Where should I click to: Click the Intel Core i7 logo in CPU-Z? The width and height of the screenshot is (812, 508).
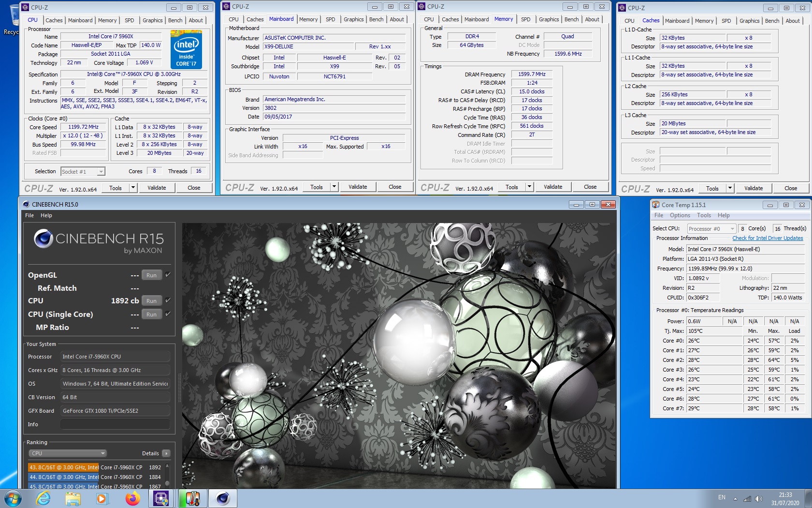tap(186, 50)
